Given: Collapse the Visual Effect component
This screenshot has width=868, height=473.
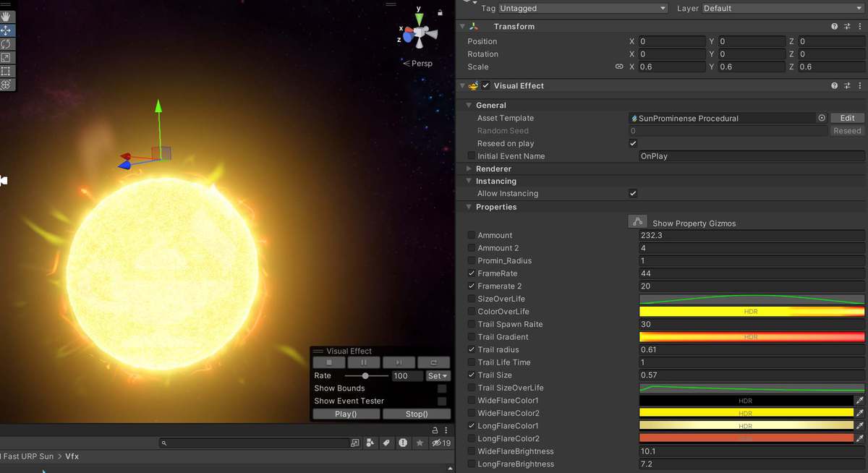Looking at the screenshot, I should (x=463, y=86).
